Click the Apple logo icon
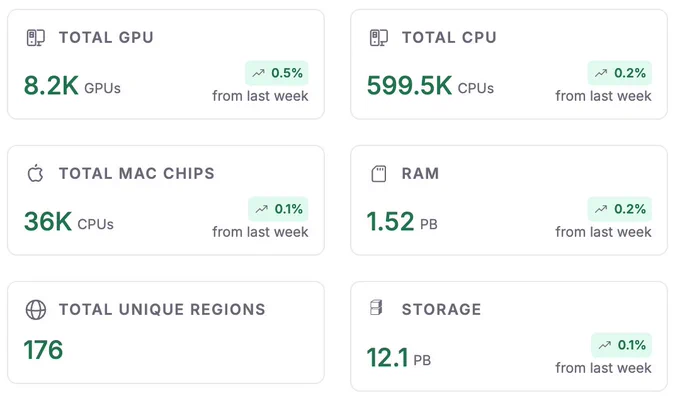This screenshot has width=680, height=403. [36, 174]
